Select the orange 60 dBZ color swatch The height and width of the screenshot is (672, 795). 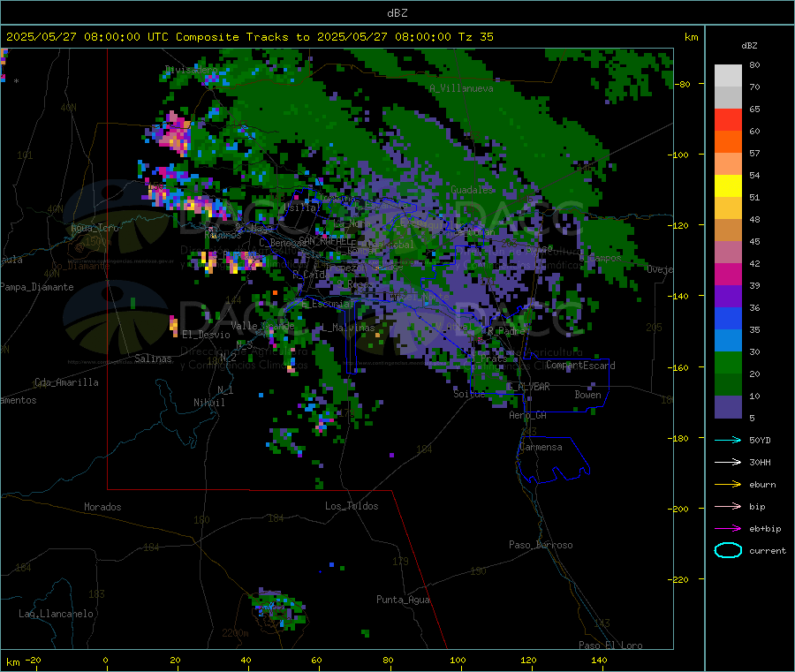click(x=728, y=142)
